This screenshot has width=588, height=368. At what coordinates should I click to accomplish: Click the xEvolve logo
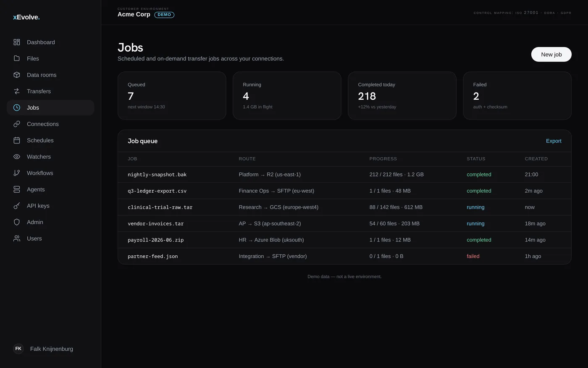[26, 17]
